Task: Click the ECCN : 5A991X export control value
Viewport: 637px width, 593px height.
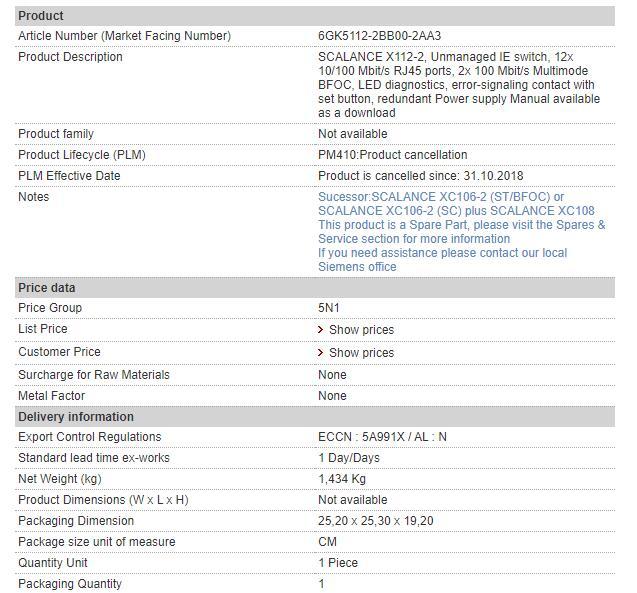Action: pyautogui.click(x=382, y=437)
